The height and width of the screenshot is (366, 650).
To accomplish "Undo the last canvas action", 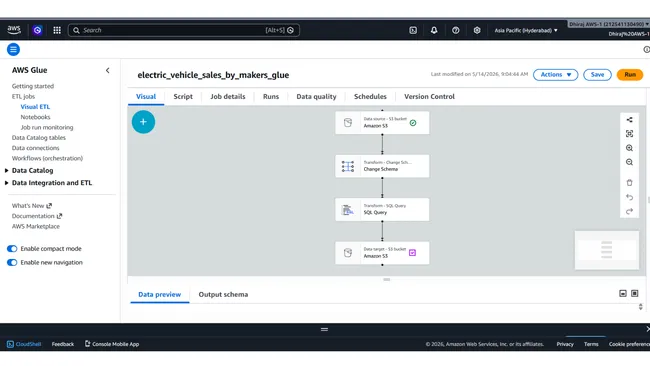I will coord(629,197).
